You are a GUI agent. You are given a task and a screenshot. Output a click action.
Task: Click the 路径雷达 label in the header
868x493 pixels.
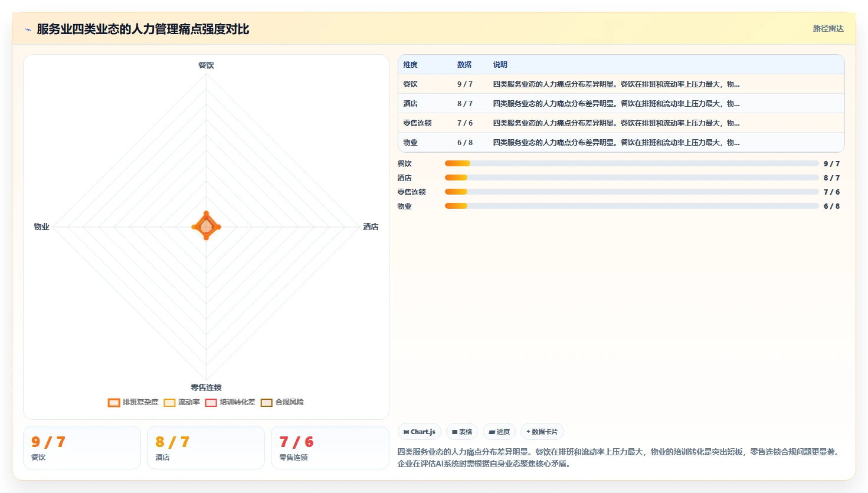pos(828,28)
